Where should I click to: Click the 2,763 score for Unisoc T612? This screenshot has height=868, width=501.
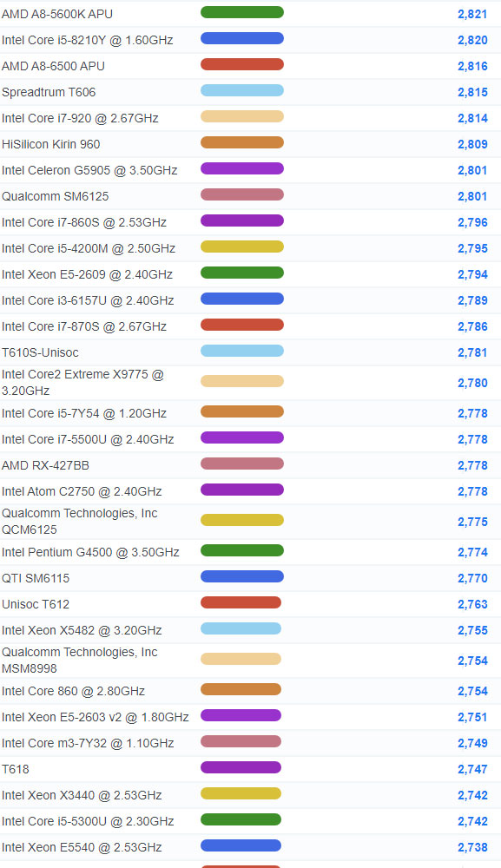click(x=472, y=604)
